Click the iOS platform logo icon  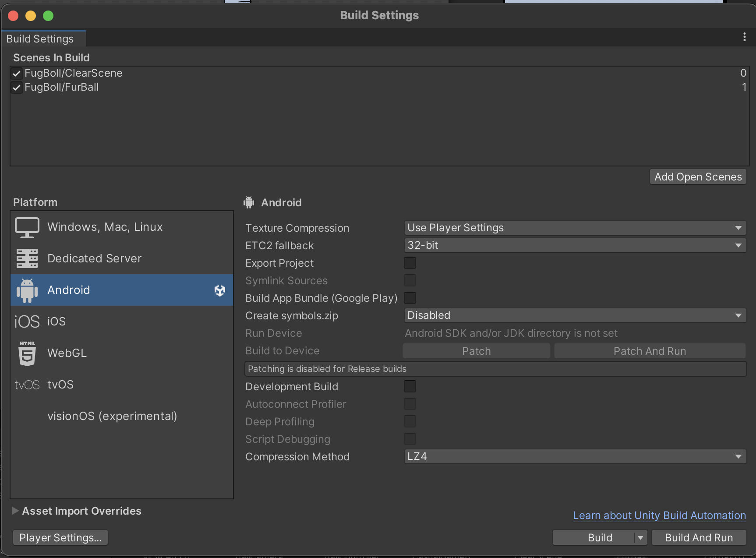coord(27,321)
